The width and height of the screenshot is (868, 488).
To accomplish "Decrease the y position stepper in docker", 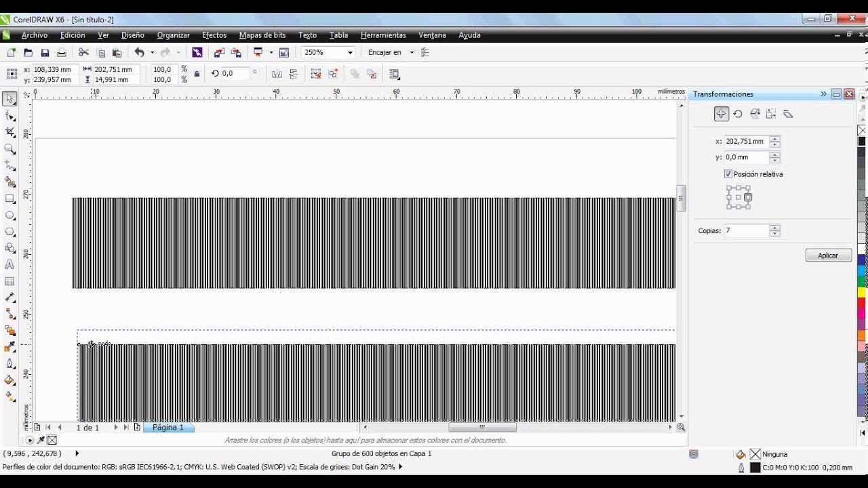I will (x=774, y=161).
